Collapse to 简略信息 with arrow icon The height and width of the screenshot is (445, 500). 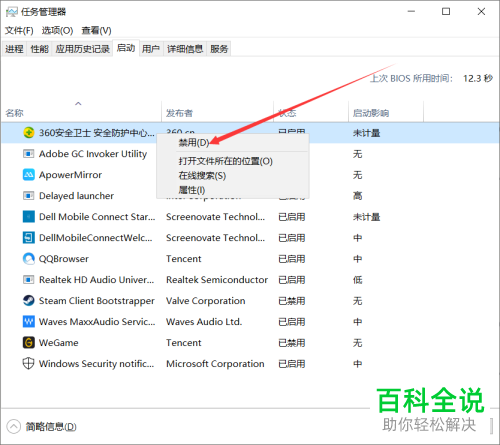(14, 427)
